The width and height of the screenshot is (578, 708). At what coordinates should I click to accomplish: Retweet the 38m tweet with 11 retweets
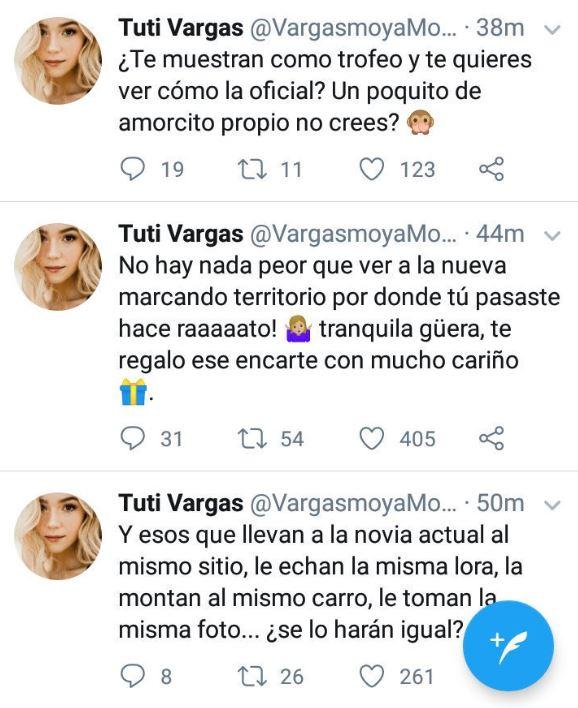click(x=253, y=169)
